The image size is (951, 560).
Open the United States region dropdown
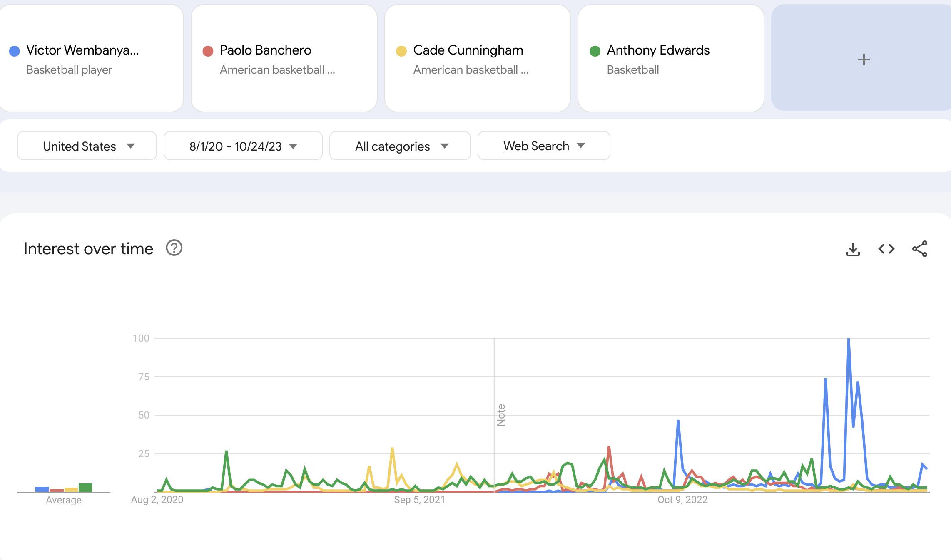tap(87, 146)
